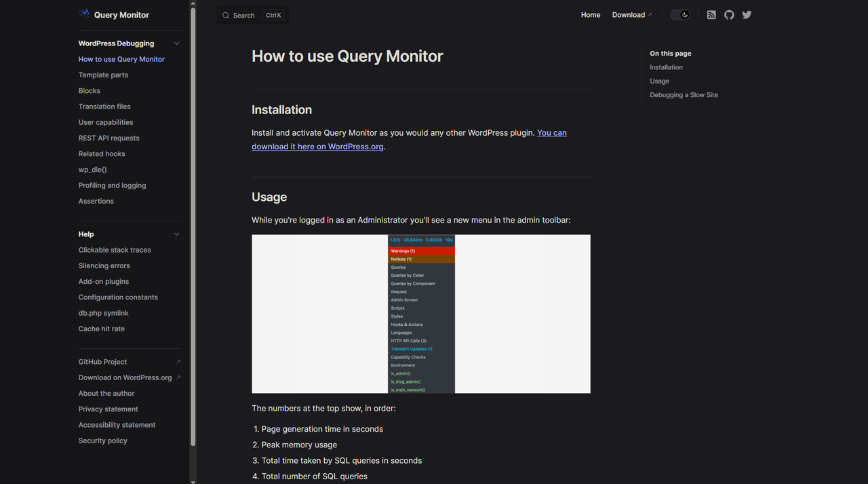Open the Privacy statement link
The image size is (868, 484).
pyautogui.click(x=108, y=409)
